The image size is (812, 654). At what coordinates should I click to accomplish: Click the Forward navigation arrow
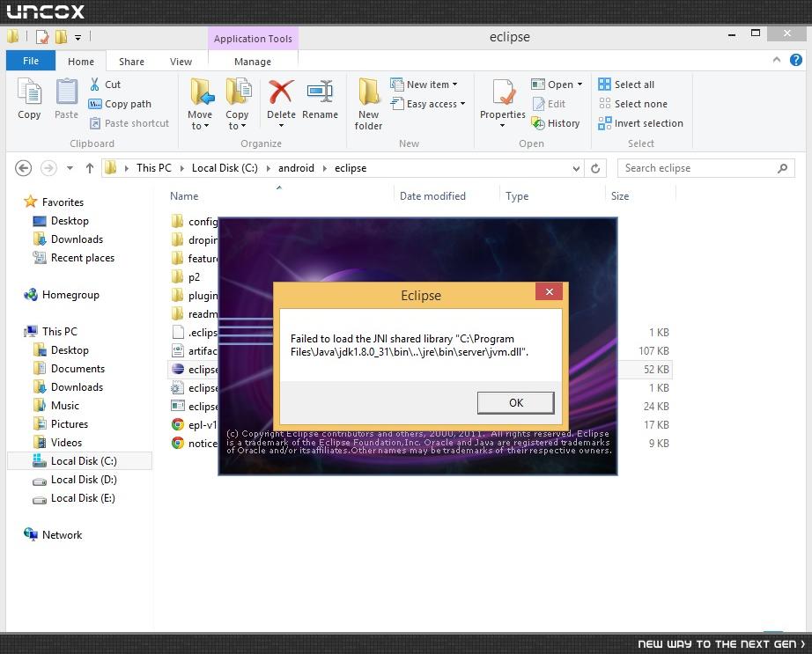tap(48, 168)
